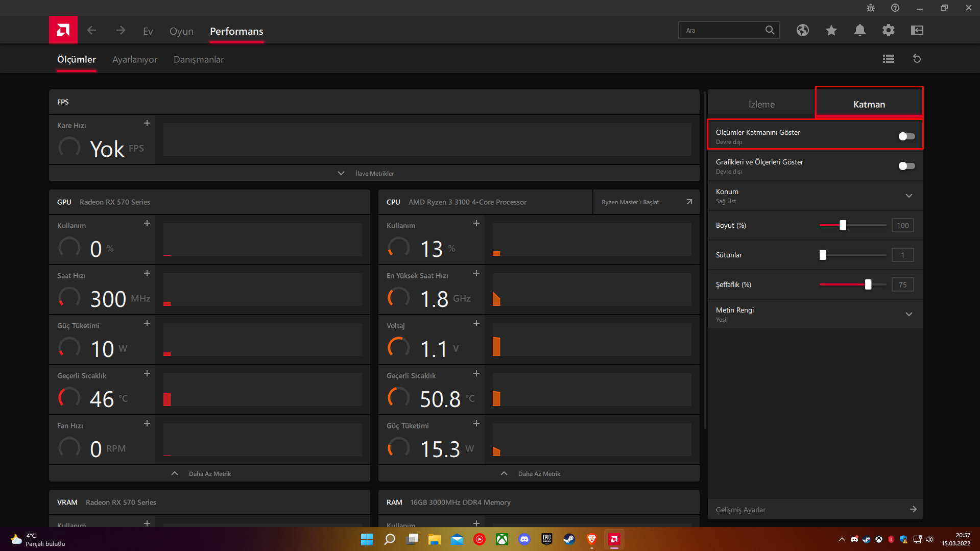
Task: Open Gelişmiş Ayarlar
Action: (815, 509)
